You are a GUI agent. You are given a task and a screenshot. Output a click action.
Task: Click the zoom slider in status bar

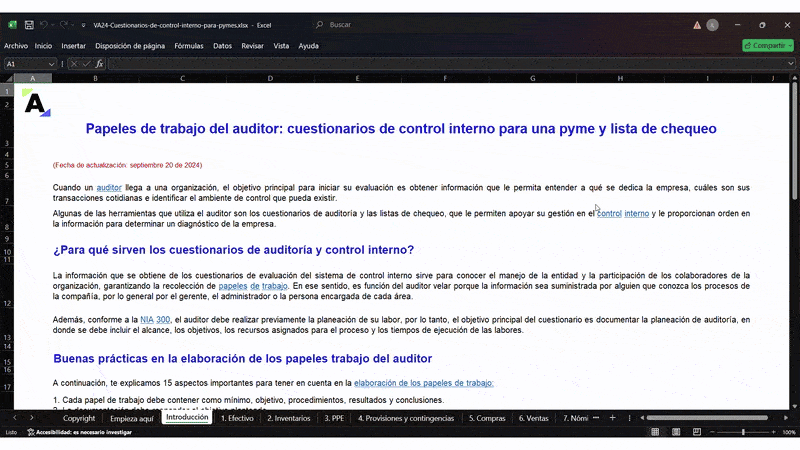(742, 432)
